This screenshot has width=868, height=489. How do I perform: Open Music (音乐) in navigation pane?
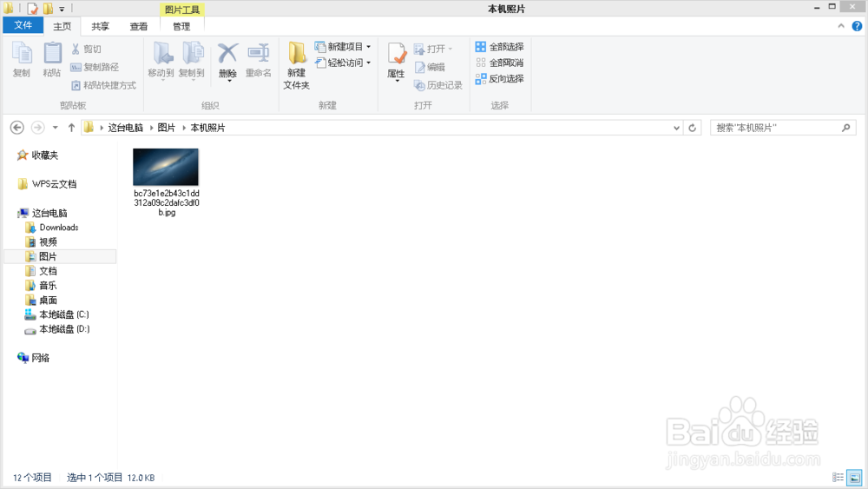(x=41, y=285)
